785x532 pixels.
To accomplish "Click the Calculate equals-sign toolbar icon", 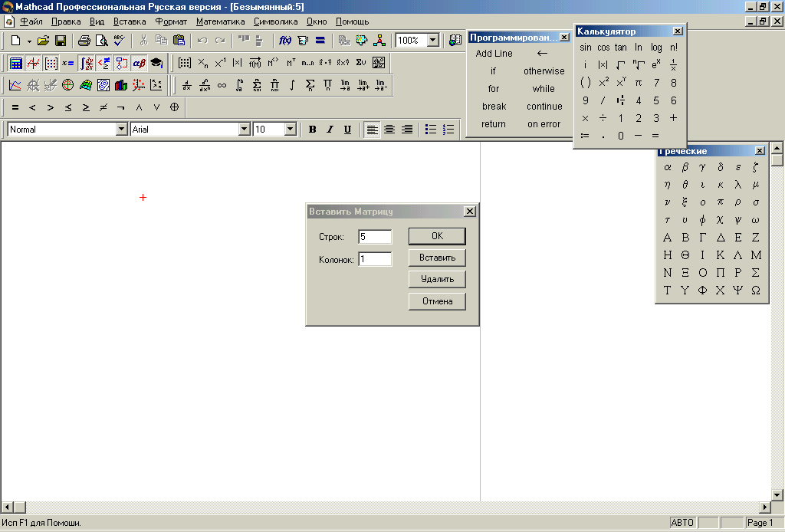I will (x=320, y=41).
